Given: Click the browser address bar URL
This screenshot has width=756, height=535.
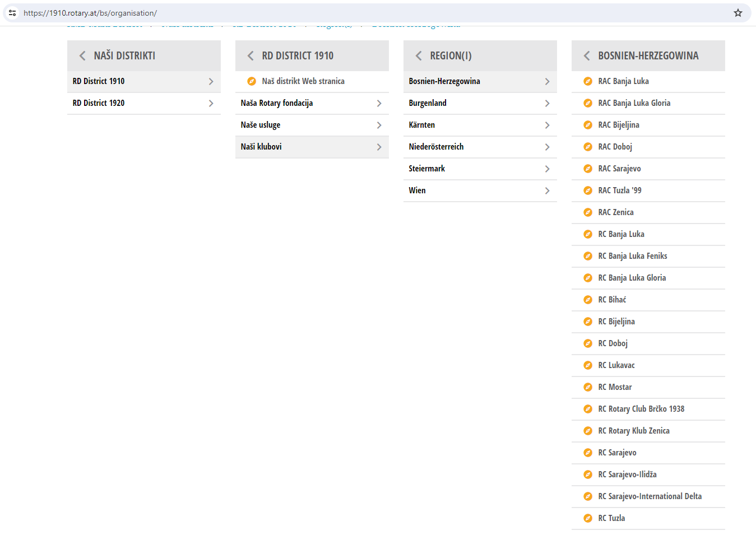Looking at the screenshot, I should 90,13.
